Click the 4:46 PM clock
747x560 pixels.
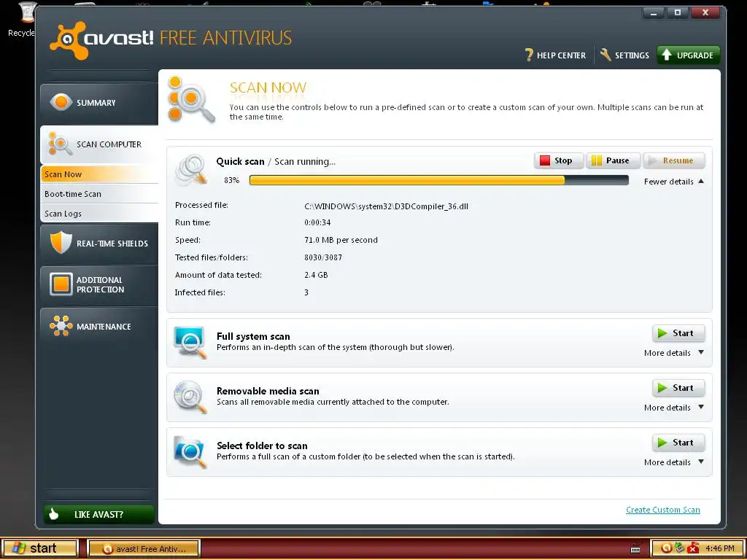coord(720,548)
